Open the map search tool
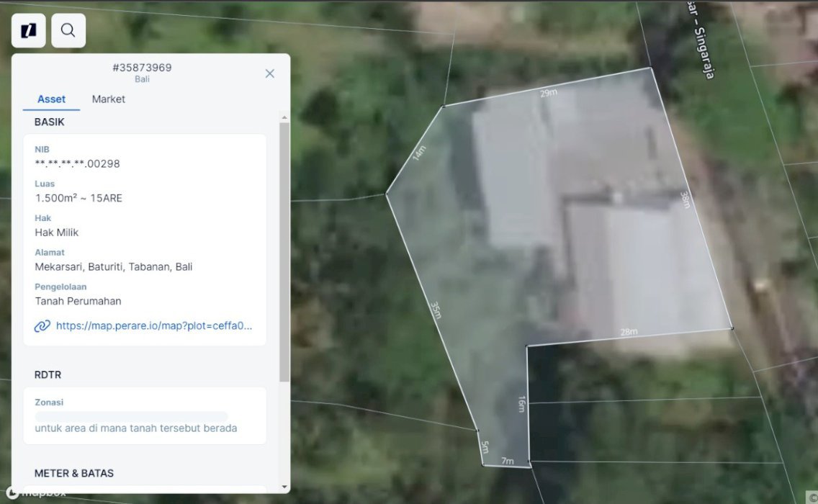 68,30
